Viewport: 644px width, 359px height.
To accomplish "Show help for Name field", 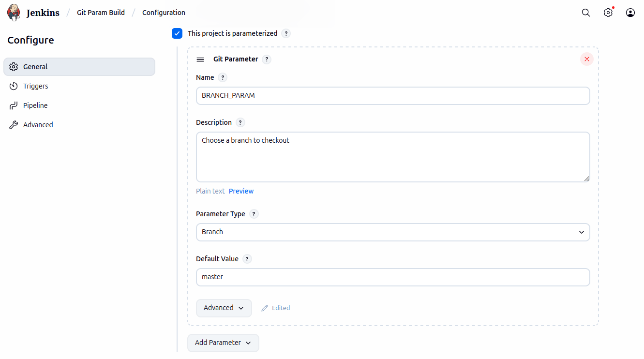I will click(222, 77).
